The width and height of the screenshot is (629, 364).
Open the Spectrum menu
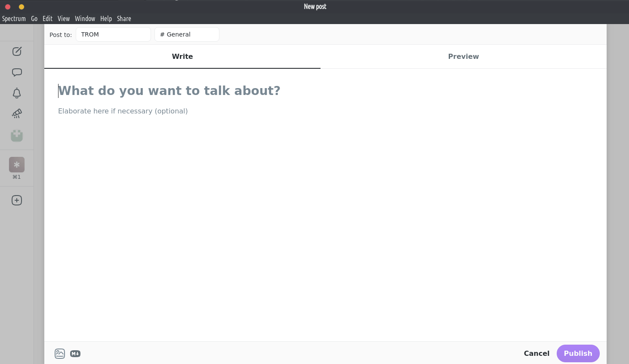pos(14,18)
